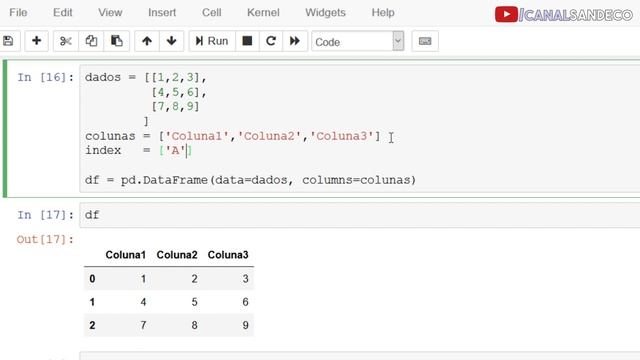Click the Coluna1 column header
This screenshot has width=640, height=360.
click(x=125, y=255)
